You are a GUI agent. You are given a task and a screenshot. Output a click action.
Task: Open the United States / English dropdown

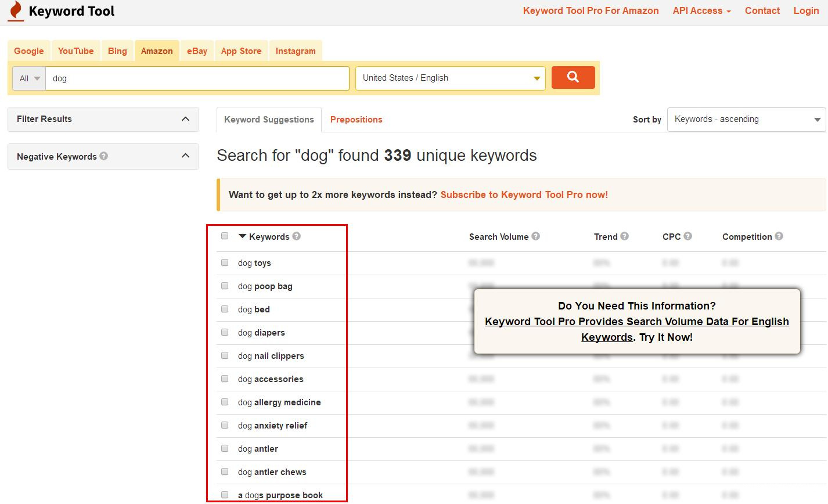point(450,78)
